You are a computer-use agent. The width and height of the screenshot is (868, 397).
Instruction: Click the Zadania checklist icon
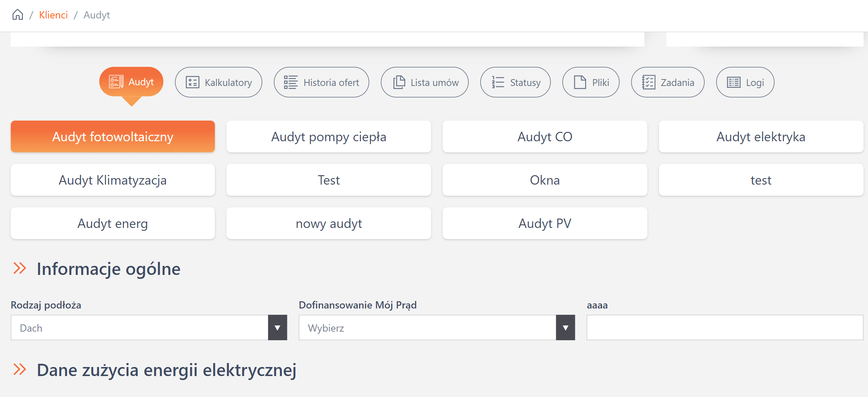coord(648,82)
